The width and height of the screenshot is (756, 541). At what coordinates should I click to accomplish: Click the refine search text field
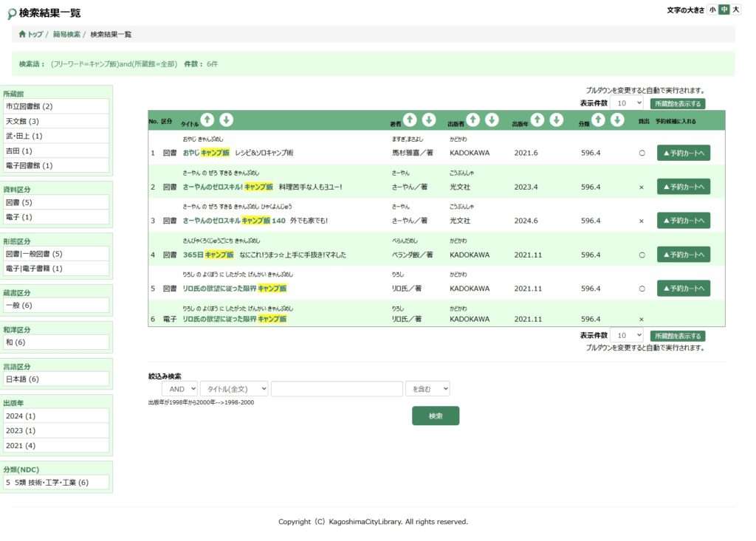click(337, 389)
